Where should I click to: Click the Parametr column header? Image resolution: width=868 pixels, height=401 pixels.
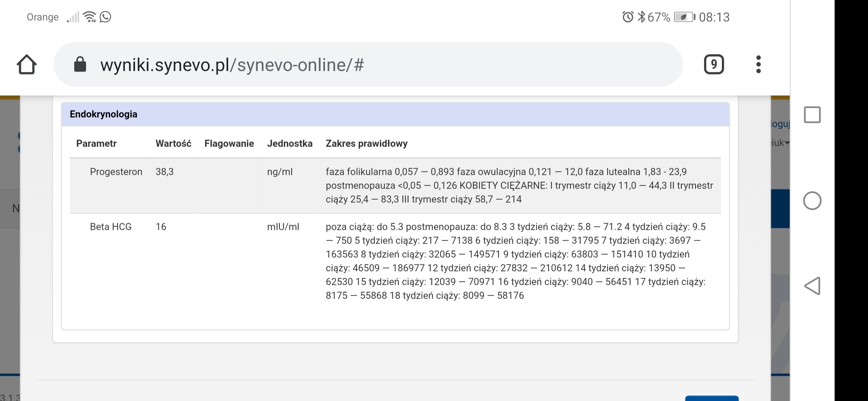(96, 144)
